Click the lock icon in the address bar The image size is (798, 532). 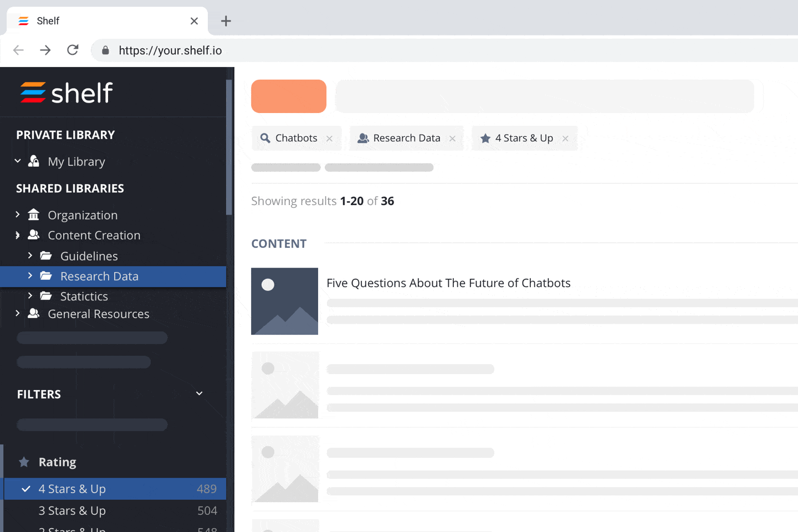pyautogui.click(x=105, y=50)
